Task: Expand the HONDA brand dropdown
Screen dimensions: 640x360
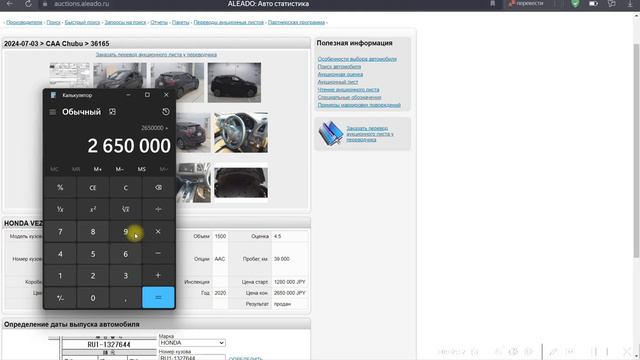Action: [192, 343]
